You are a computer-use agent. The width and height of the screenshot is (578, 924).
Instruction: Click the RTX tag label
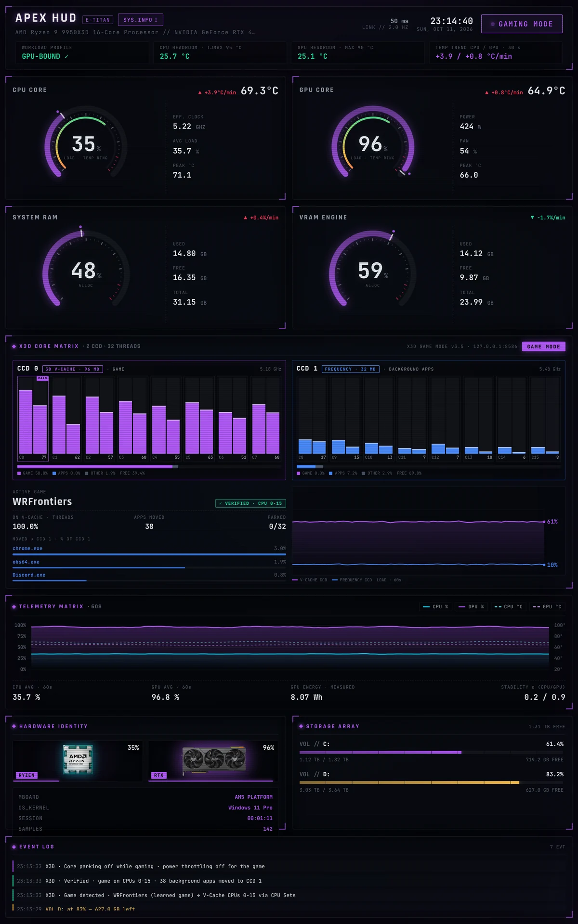pos(158,775)
